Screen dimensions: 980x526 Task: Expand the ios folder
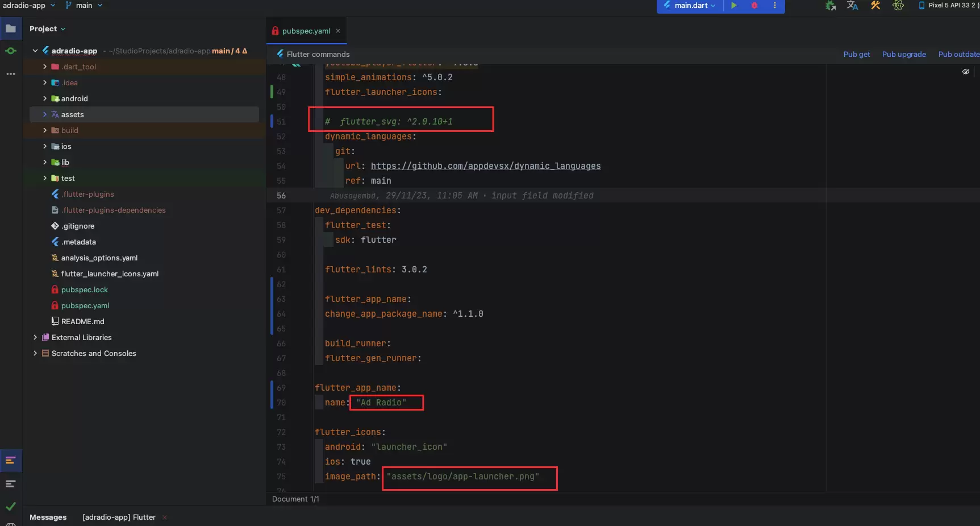45,146
